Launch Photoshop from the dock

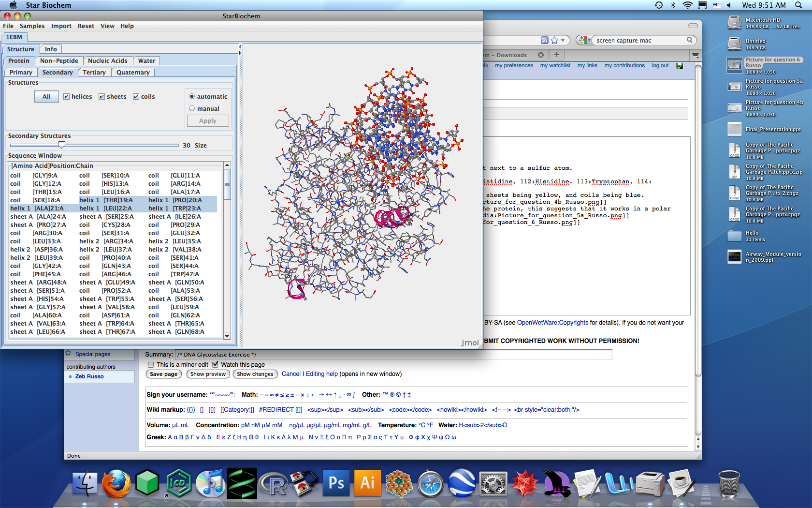coord(336,483)
